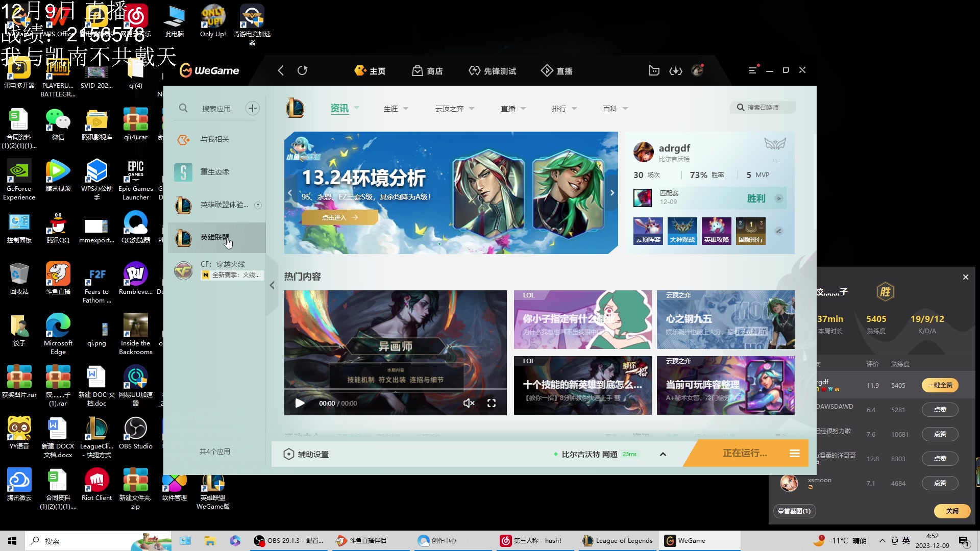Open the 先锋测试 tab
Viewport: 980px width, 551px height.
[x=493, y=71]
